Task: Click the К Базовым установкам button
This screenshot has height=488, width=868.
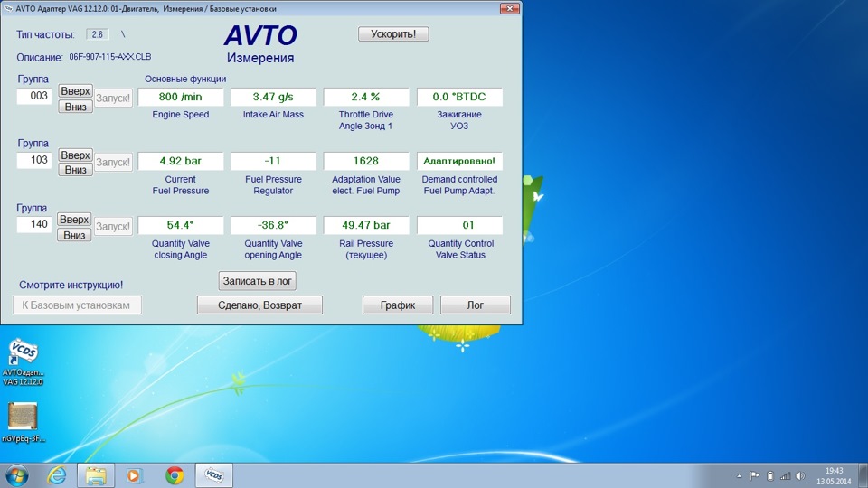Action: tap(77, 305)
